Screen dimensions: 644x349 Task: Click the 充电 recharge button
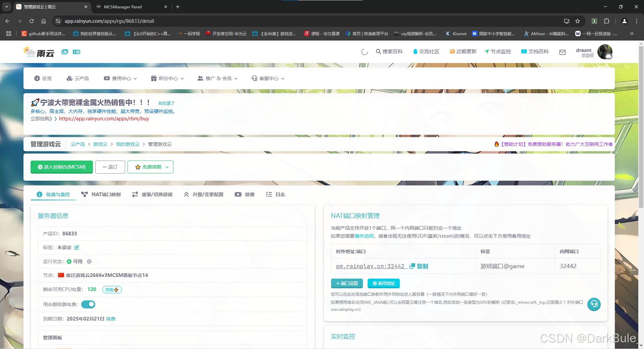112,290
